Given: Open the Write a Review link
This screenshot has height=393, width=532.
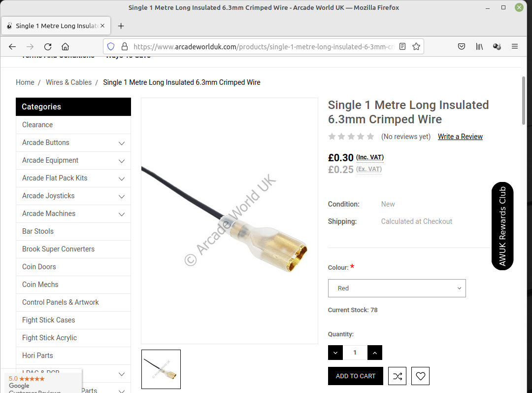Looking at the screenshot, I should [460, 137].
